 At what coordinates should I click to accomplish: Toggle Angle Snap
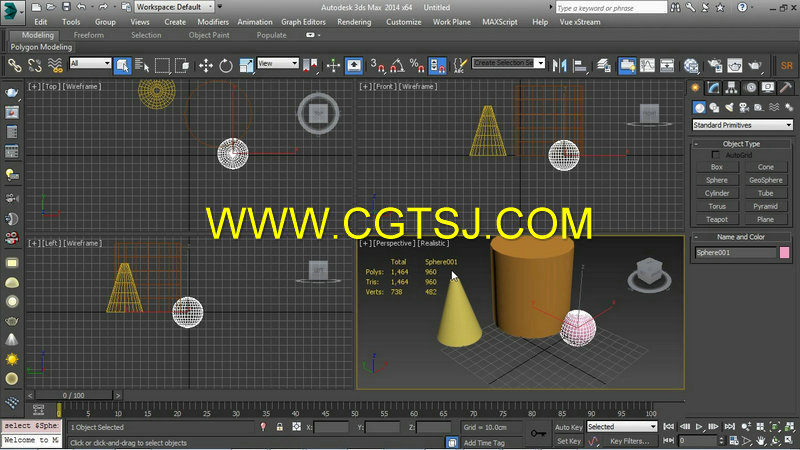pos(397,65)
